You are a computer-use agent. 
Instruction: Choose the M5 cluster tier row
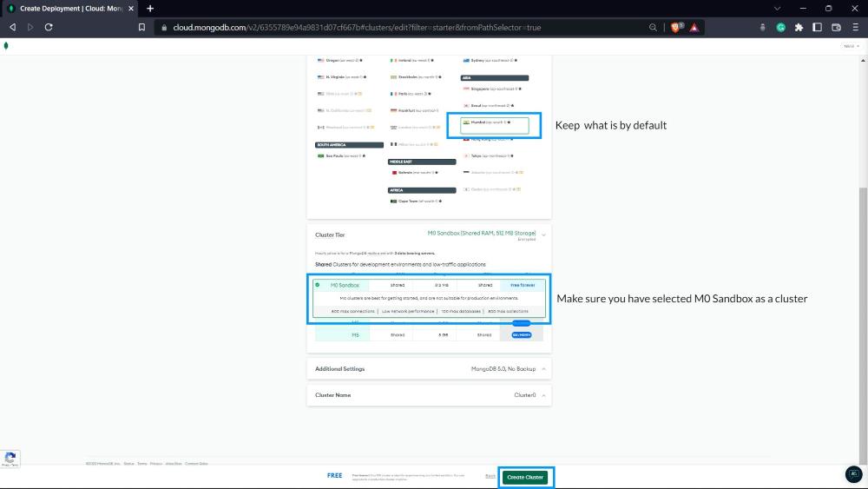pyautogui.click(x=429, y=335)
